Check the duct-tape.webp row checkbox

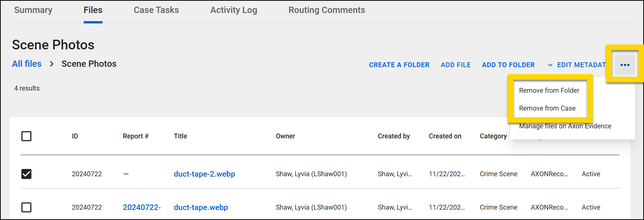coord(26,207)
